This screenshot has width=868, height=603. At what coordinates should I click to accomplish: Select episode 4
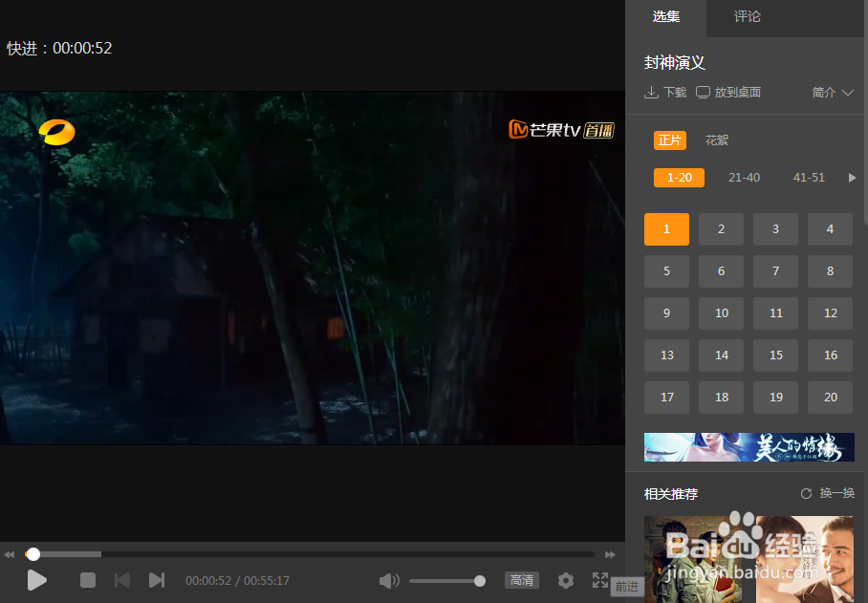point(830,229)
